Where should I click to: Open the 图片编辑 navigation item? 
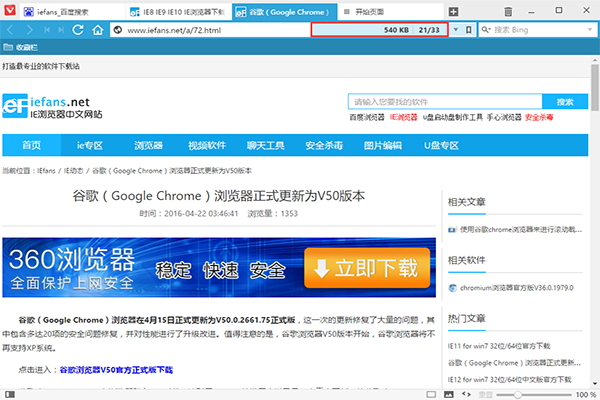point(383,145)
